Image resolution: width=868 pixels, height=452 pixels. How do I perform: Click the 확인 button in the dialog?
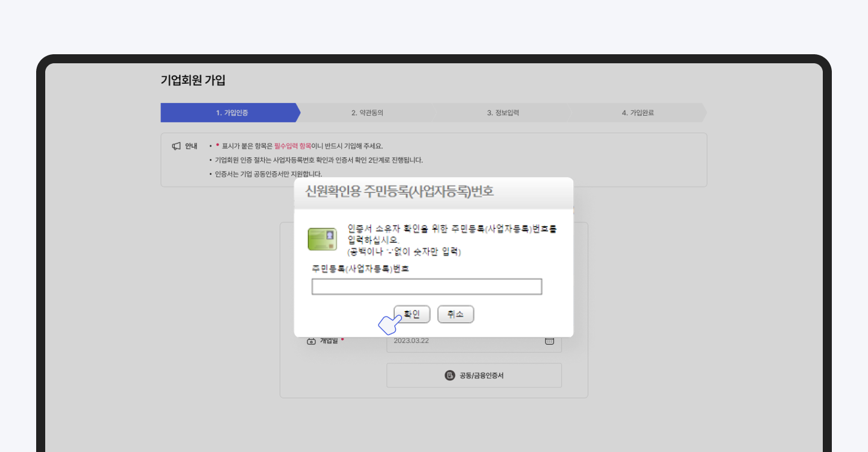tap(412, 314)
